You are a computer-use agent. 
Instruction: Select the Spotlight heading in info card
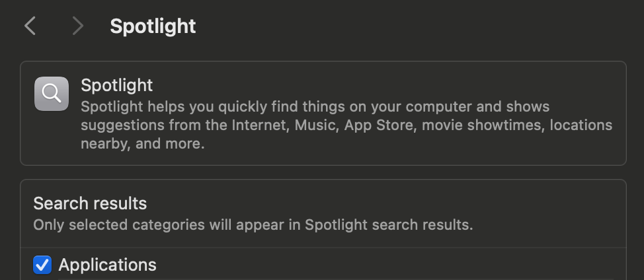(116, 85)
